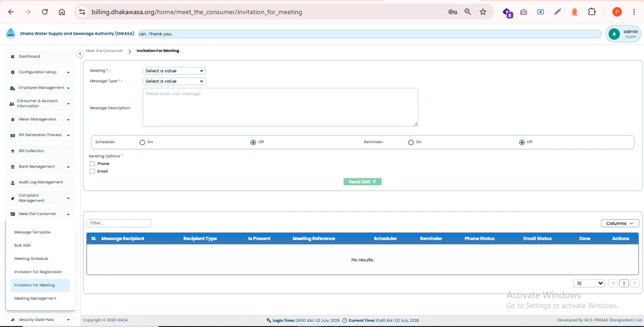Click the Meter Management icon
This screenshot has width=644, height=327.
[x=13, y=119]
